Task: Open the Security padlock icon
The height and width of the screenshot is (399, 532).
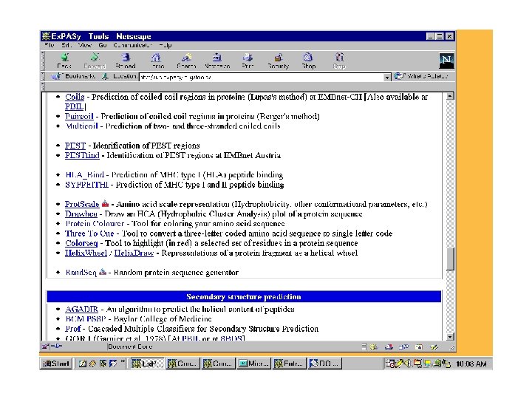Action: pos(279,61)
